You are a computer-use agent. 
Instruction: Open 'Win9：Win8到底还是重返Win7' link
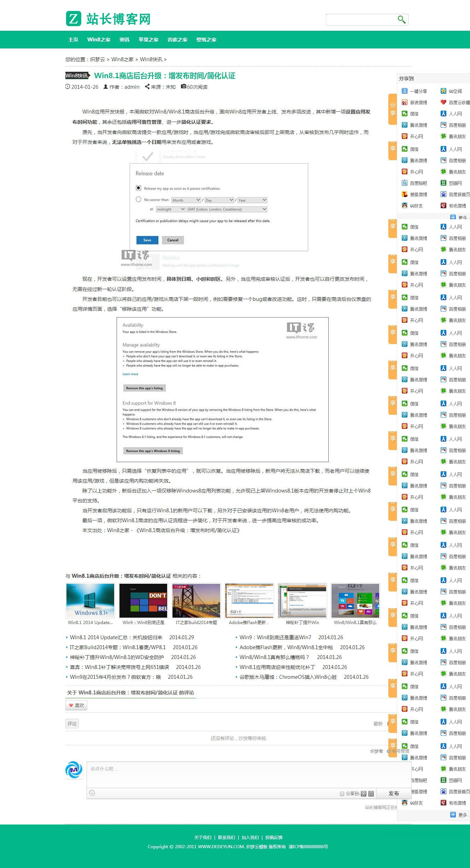275,637
